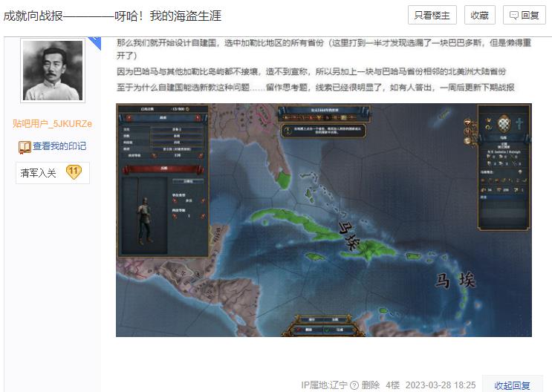Viewport: 552px width, 392px height.
Task: Click the 只看楼主 button
Action: tap(432, 15)
